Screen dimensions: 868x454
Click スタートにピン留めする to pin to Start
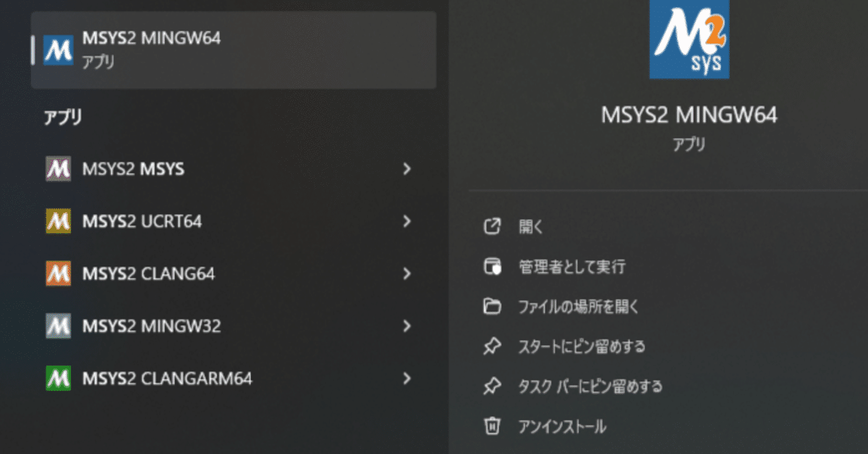582,346
